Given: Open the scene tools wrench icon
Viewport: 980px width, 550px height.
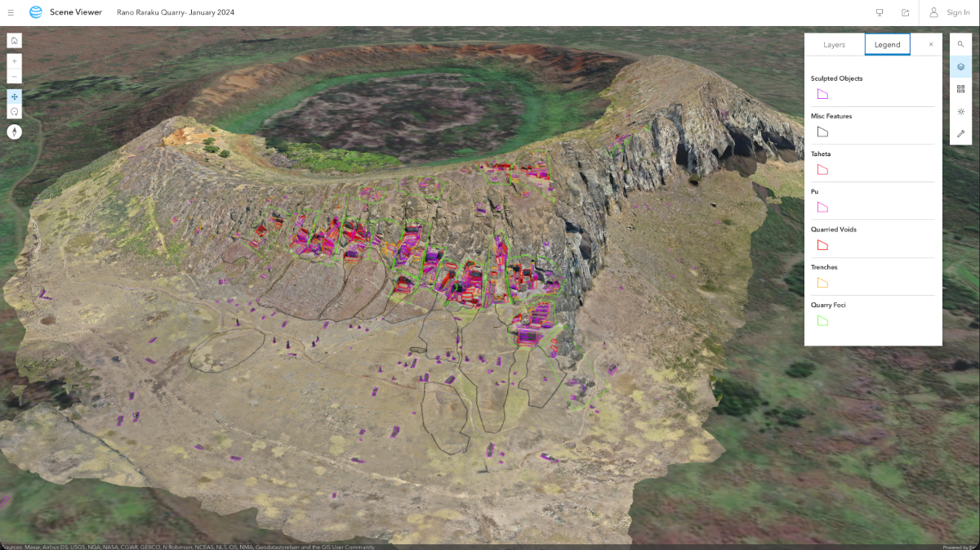Looking at the screenshot, I should point(960,132).
